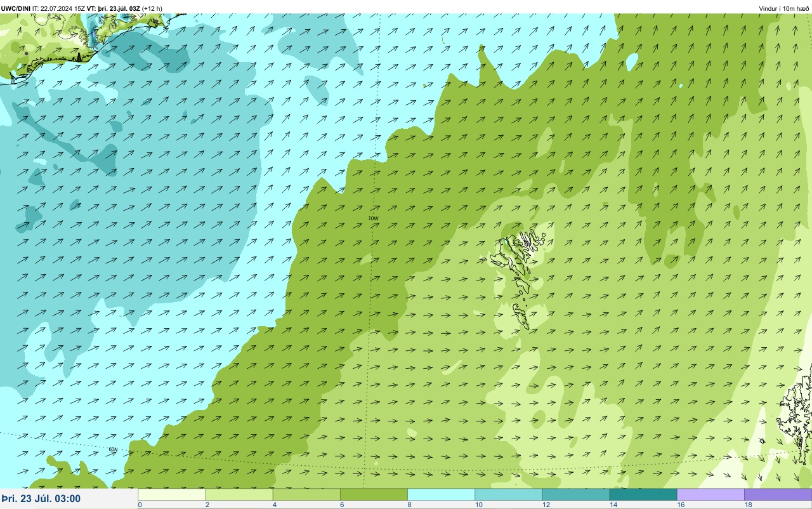The image size is (812, 509).
Task: Click the violet legend swatch above 18
Action: pyautogui.click(x=778, y=494)
